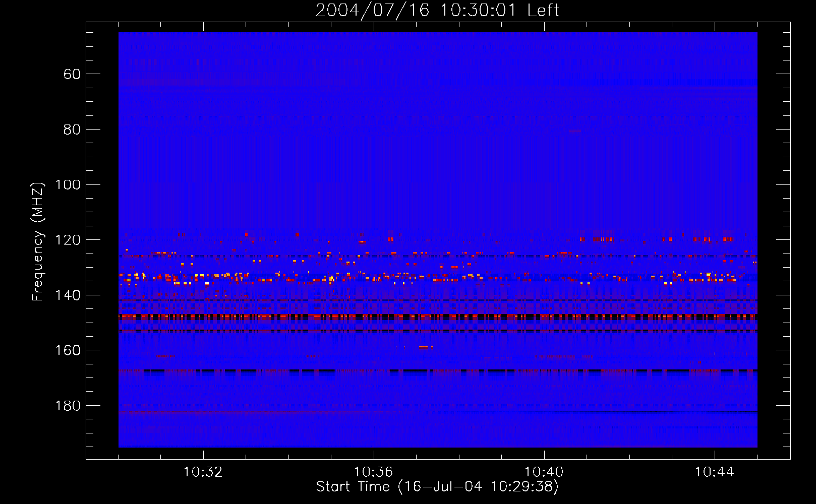816x504 pixels.
Task: Click the 'Start Time (16-Jul-04 10:29:38)' label
Action: [x=437, y=486]
